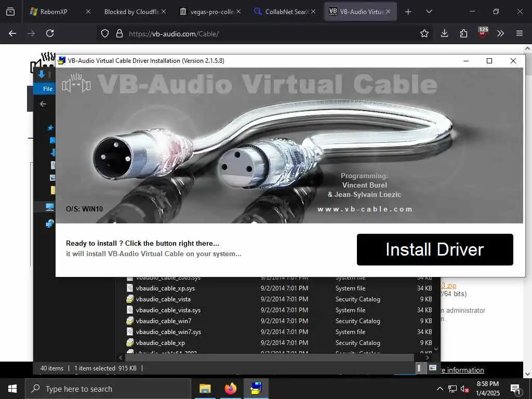Reload the current page

pos(50,33)
